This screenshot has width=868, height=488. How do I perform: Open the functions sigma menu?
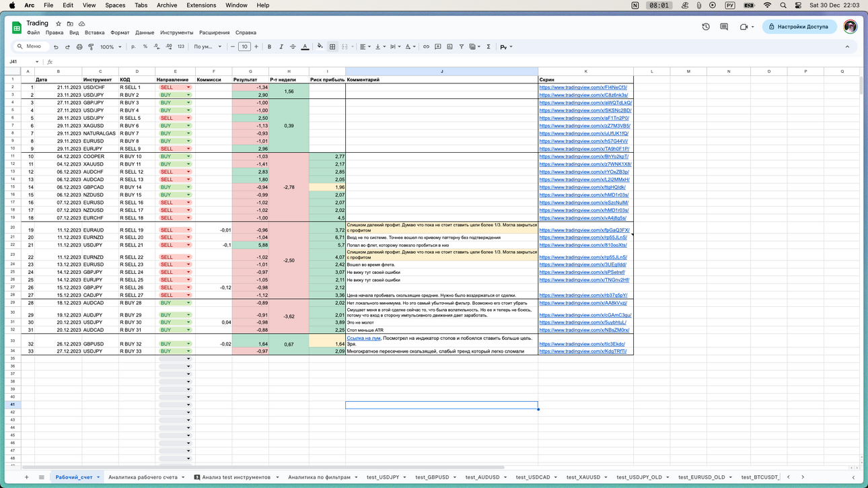click(489, 47)
